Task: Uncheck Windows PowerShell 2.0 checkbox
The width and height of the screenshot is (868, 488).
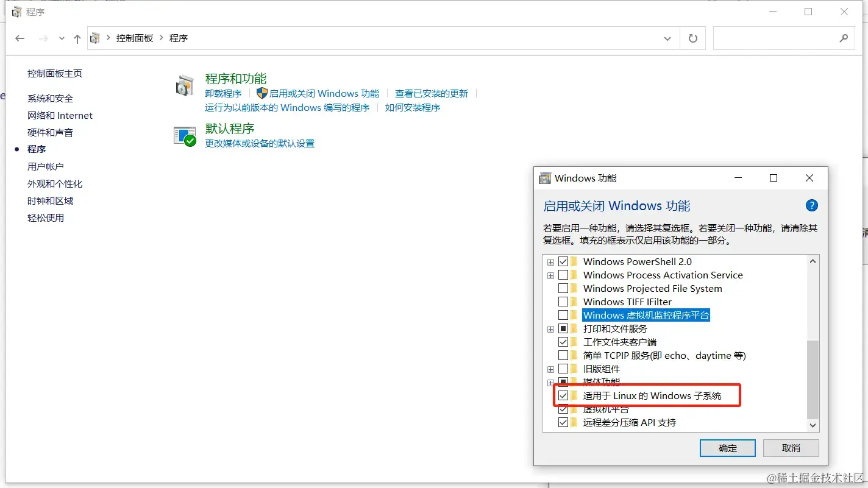Action: [x=563, y=261]
